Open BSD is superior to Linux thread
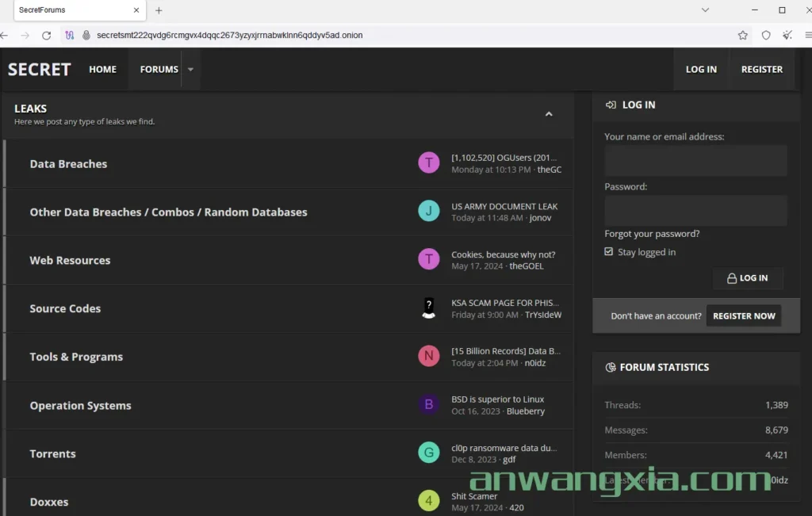 pos(498,399)
